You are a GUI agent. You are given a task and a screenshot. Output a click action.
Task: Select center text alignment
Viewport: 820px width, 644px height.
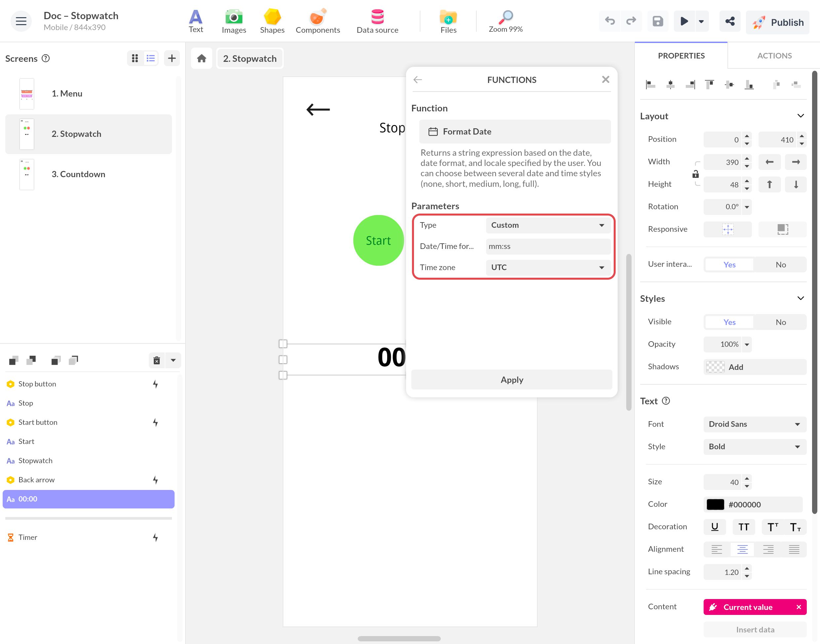tap(742, 549)
